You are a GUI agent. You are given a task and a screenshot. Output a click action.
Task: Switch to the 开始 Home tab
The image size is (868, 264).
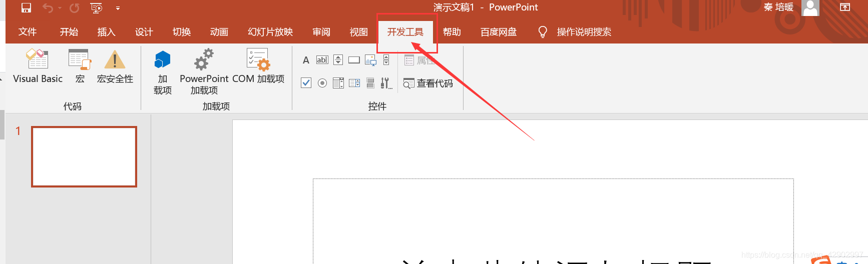coord(69,32)
